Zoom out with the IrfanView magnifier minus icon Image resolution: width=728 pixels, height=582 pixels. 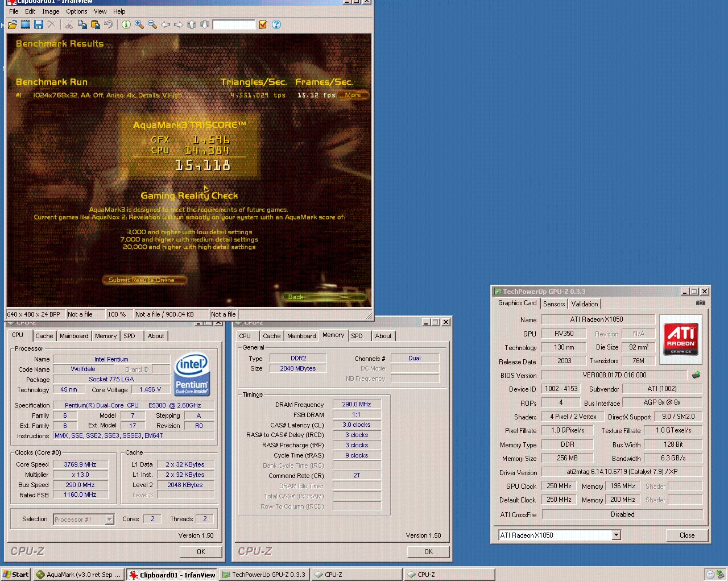coord(152,24)
